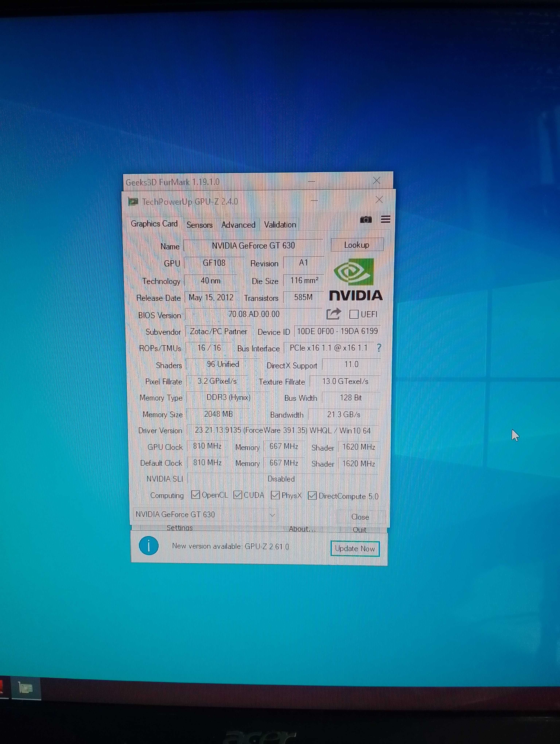This screenshot has width=560, height=744.
Task: Click the Update Now button
Action: click(x=355, y=549)
